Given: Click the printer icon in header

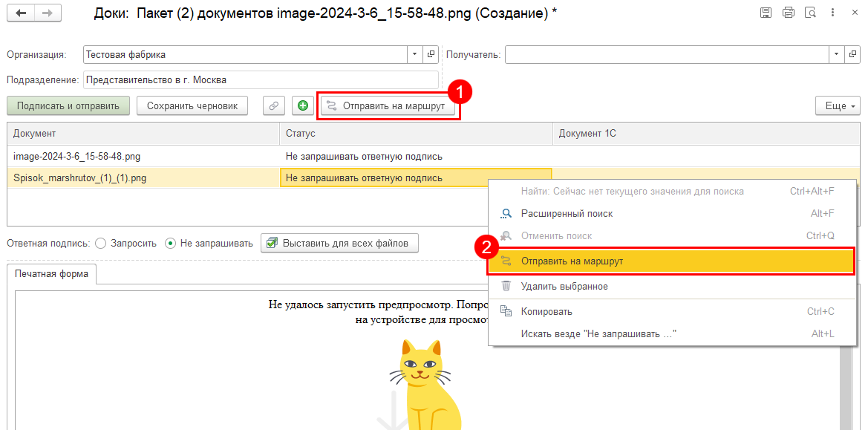Looking at the screenshot, I should (788, 13).
